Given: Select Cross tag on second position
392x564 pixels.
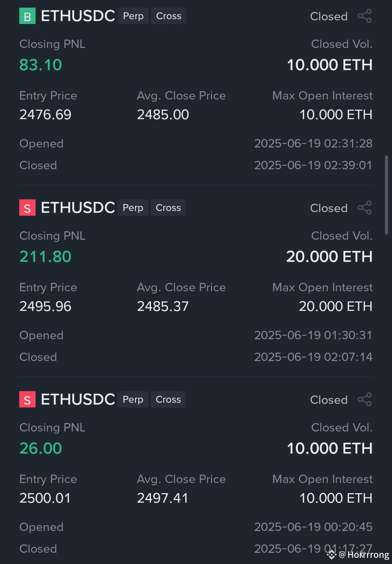Looking at the screenshot, I should (x=168, y=208).
